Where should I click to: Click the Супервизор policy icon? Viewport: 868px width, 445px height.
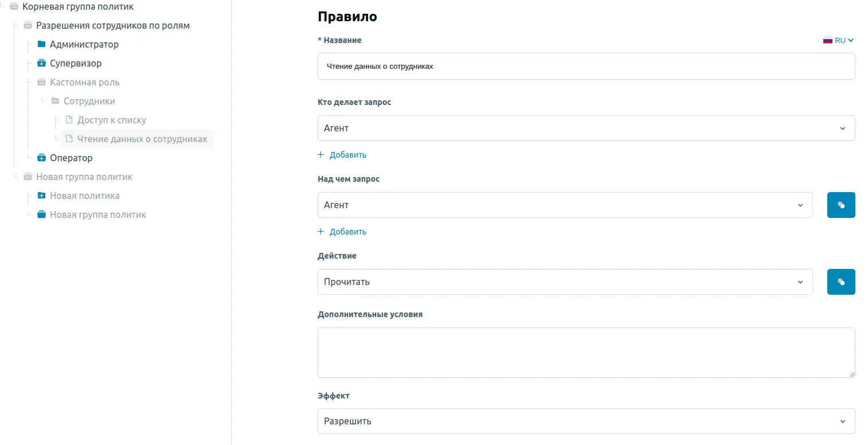coord(41,63)
